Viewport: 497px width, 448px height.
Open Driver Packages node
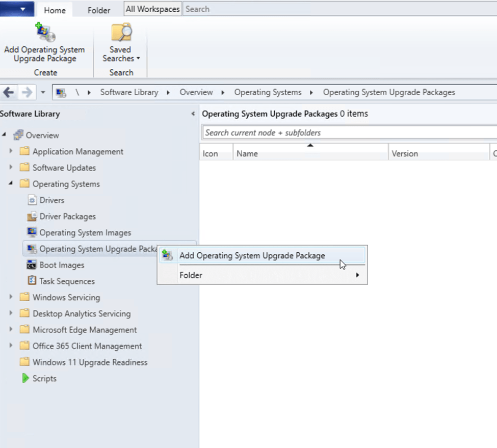[x=67, y=217]
